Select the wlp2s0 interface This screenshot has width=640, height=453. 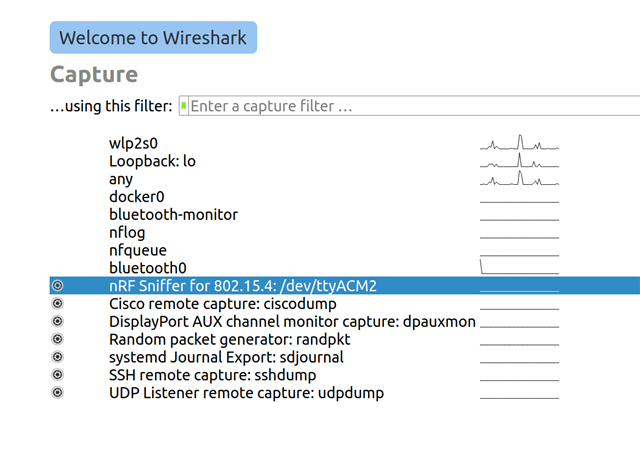[133, 143]
